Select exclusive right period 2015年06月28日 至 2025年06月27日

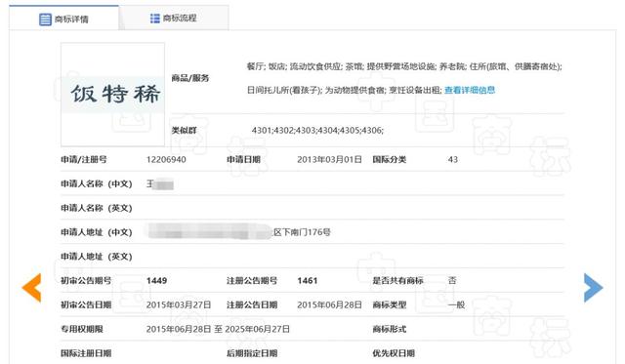click(218, 329)
